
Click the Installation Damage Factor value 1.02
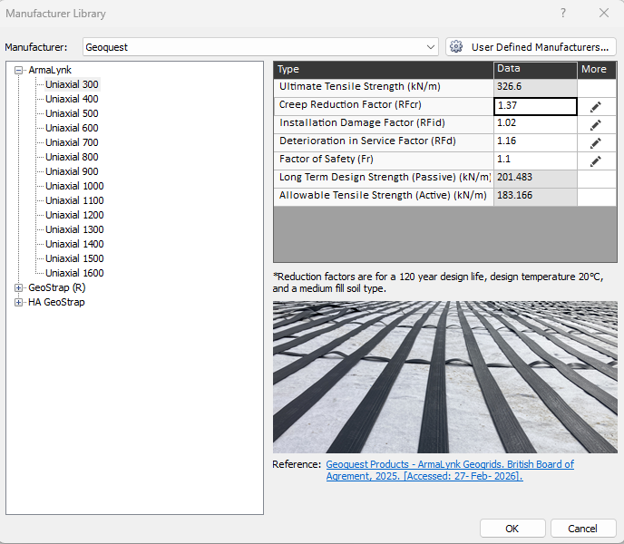click(535, 125)
